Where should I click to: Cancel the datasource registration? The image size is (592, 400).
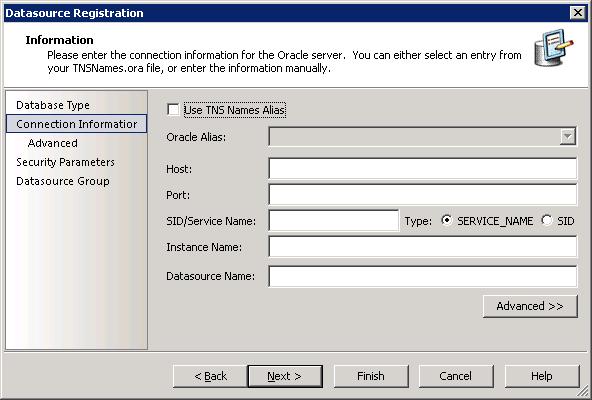456,376
